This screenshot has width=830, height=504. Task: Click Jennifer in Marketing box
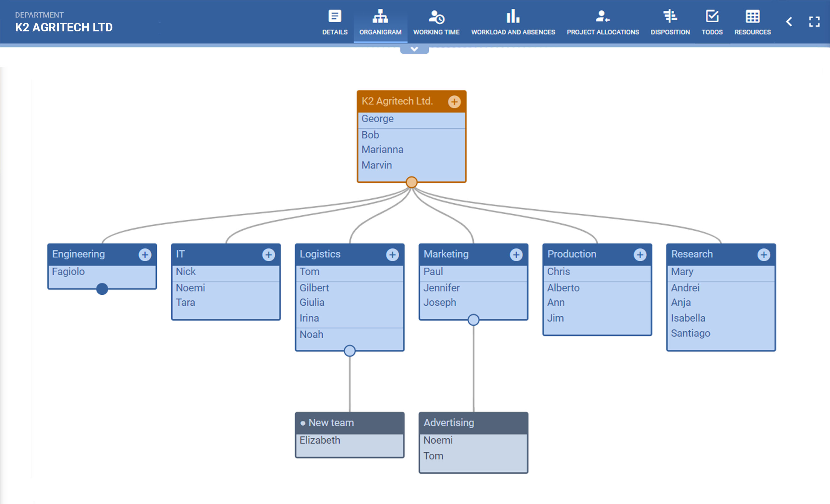pyautogui.click(x=441, y=288)
